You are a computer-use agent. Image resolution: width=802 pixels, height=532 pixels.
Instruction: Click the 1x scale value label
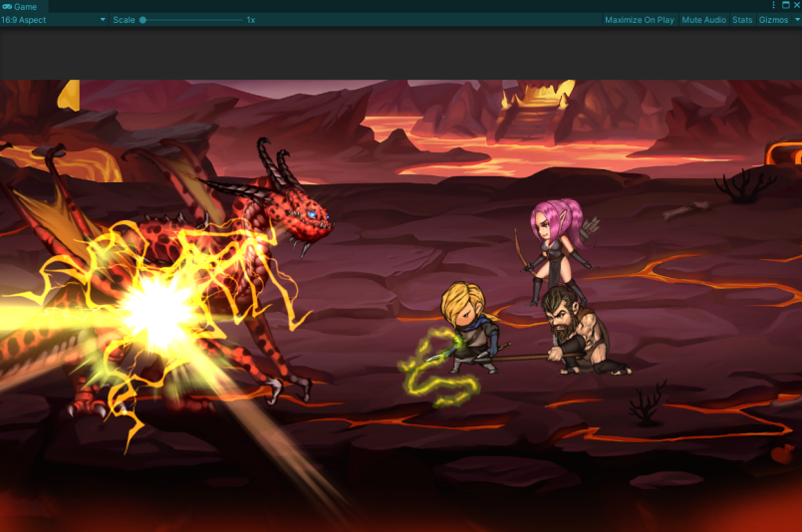[251, 20]
